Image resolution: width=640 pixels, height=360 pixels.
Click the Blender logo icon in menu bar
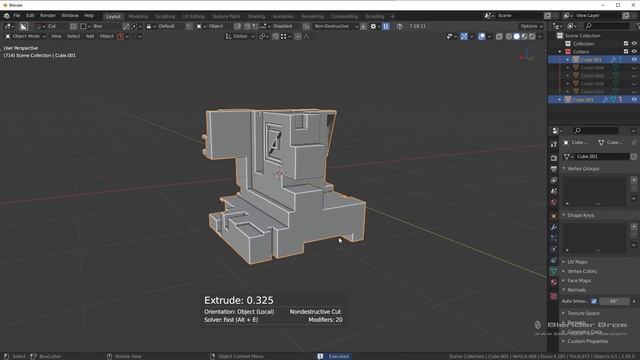6,16
